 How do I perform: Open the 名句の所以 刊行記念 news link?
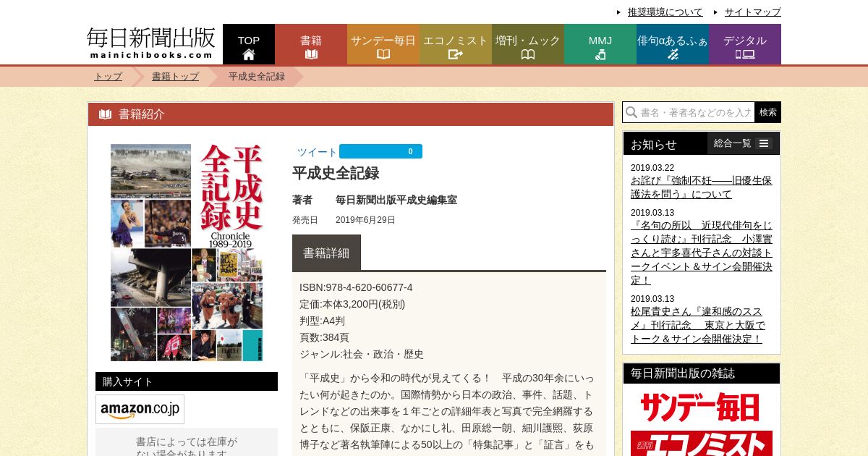[x=701, y=253]
